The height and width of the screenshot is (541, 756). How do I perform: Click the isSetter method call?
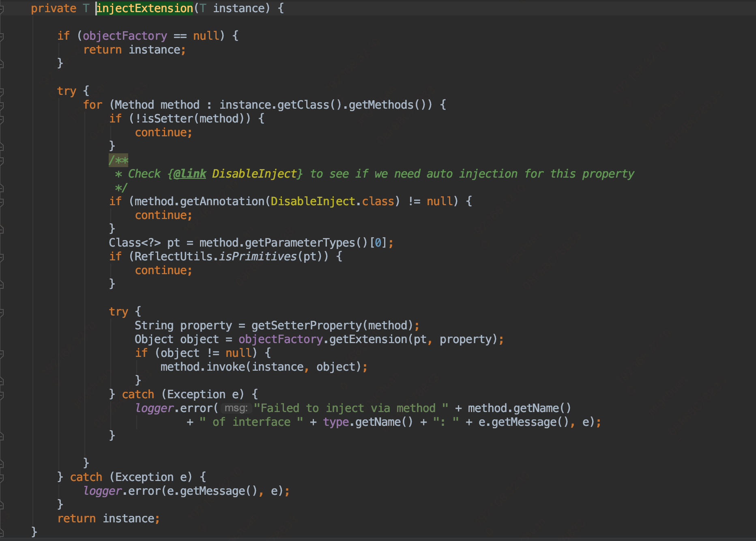click(167, 119)
